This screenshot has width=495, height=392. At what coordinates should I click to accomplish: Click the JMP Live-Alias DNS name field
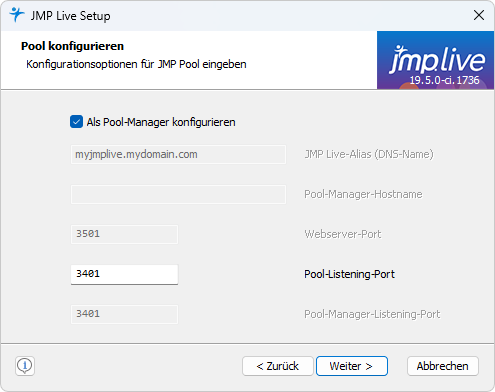(x=178, y=154)
